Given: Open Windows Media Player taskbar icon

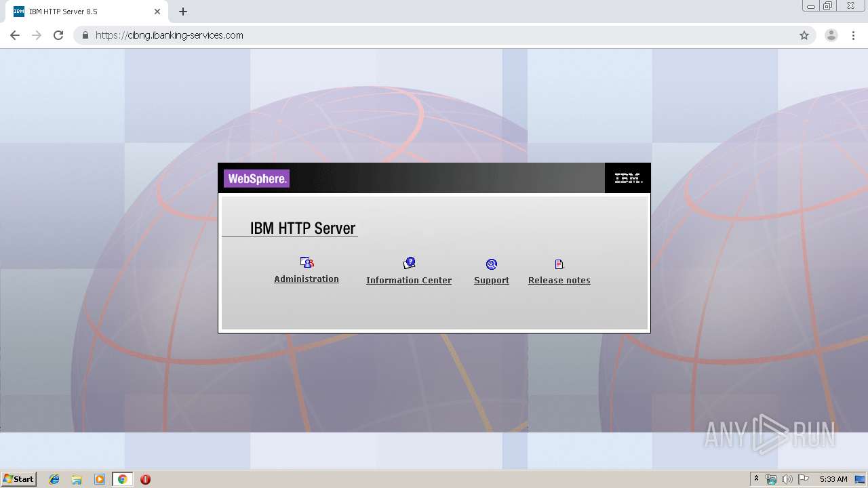Looking at the screenshot, I should [100, 479].
